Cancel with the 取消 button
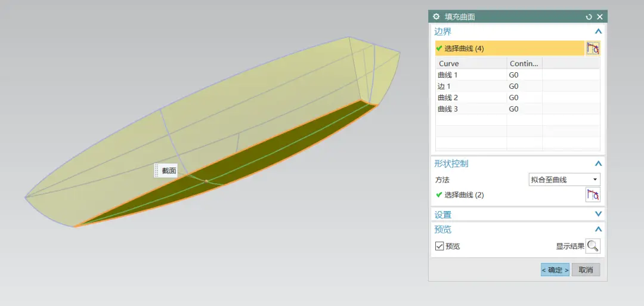The width and height of the screenshot is (644, 306). [x=586, y=270]
